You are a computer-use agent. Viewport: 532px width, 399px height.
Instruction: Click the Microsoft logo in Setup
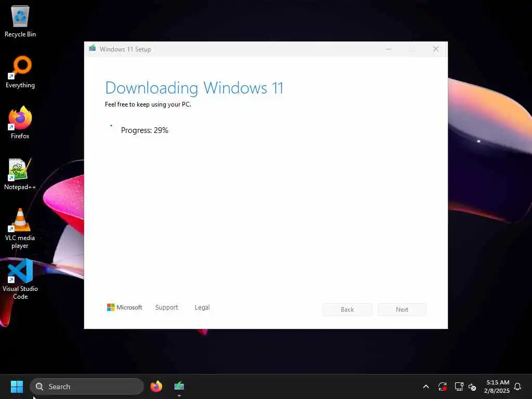click(125, 308)
